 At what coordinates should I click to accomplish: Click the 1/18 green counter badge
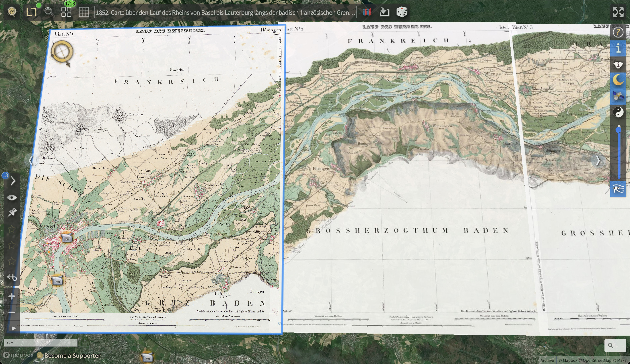70,3
